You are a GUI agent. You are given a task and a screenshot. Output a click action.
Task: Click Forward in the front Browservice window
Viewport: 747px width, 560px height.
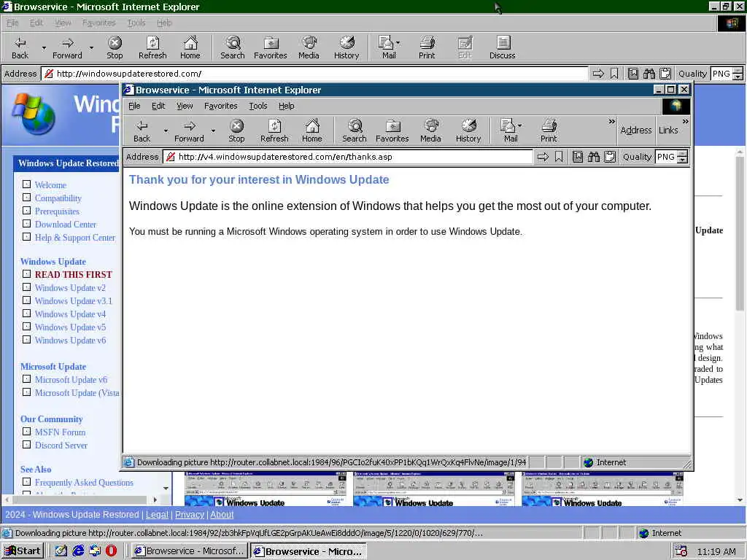click(189, 131)
